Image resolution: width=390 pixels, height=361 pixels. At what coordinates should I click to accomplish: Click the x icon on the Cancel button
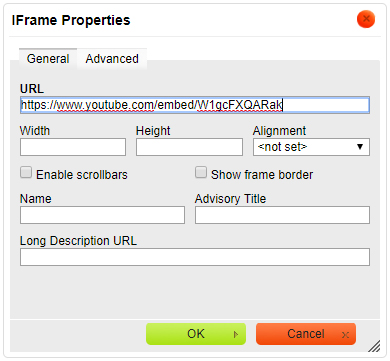click(345, 335)
